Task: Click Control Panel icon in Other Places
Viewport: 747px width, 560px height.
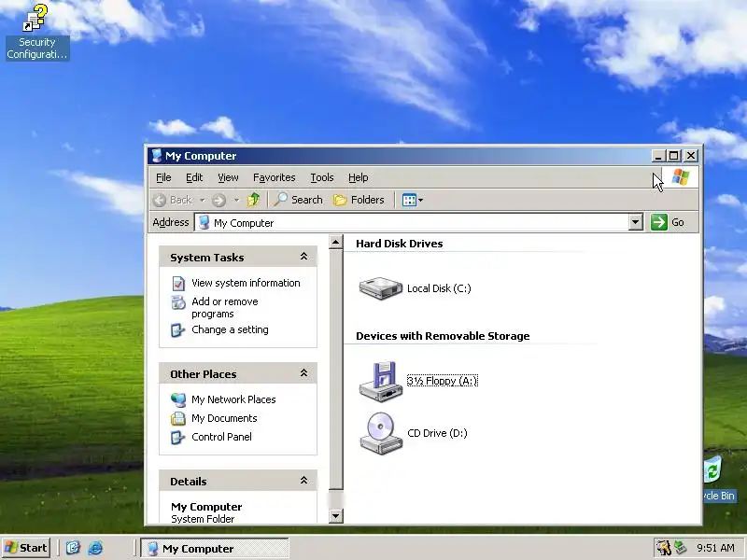Action: (x=177, y=437)
